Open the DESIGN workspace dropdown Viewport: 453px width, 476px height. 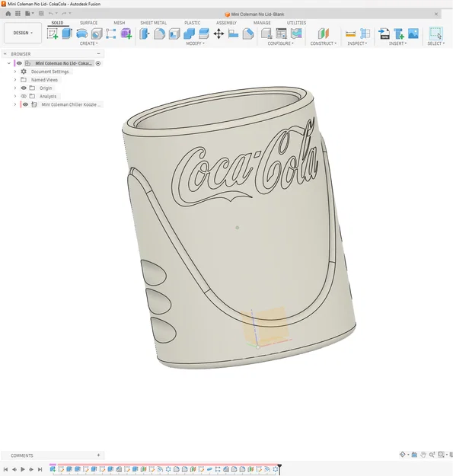pyautogui.click(x=23, y=33)
